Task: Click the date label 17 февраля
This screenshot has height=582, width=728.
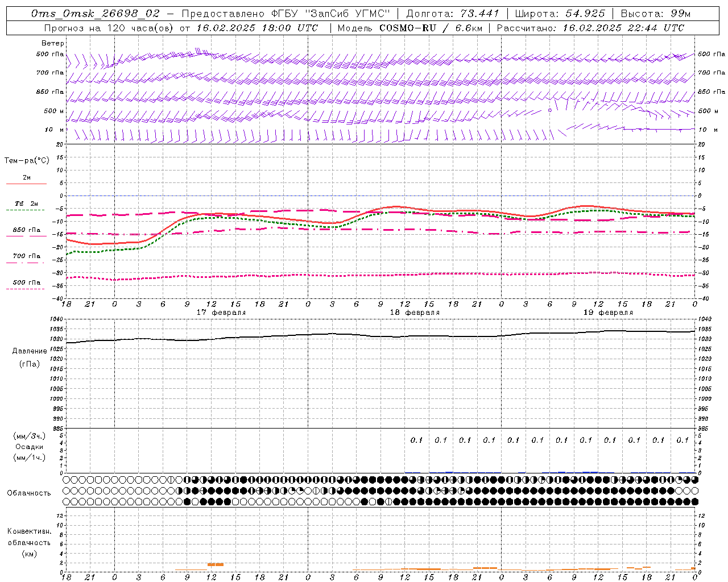Action: (221, 313)
